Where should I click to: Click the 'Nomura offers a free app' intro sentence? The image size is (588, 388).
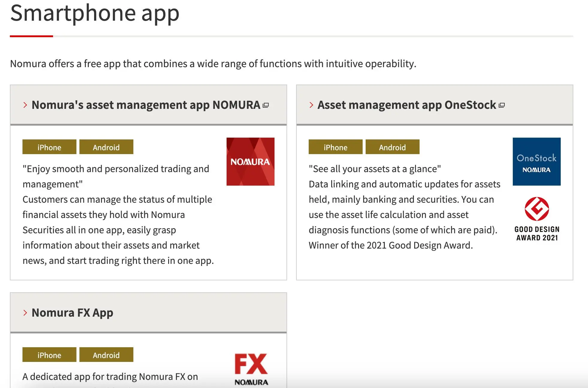pos(213,64)
